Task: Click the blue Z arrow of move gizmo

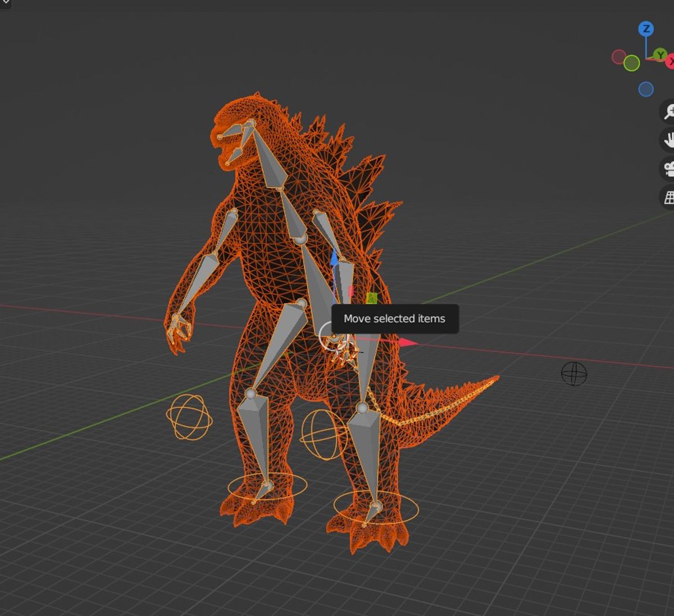Action: coord(334,258)
